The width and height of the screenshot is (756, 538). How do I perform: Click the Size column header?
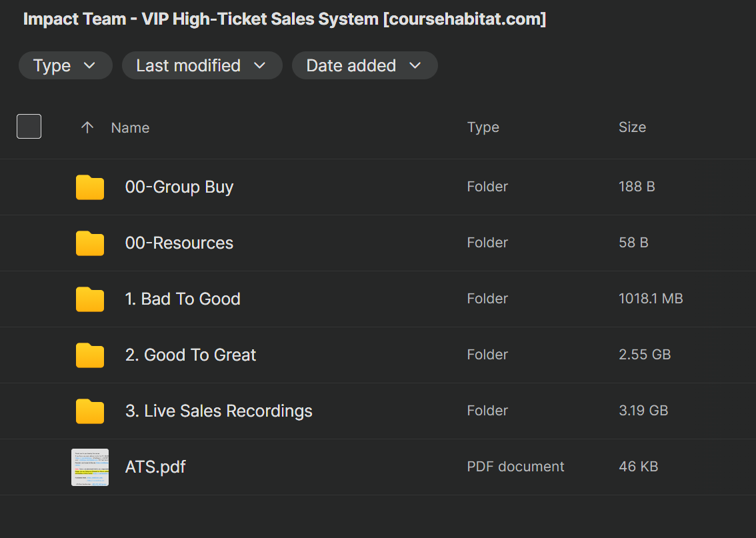click(632, 127)
